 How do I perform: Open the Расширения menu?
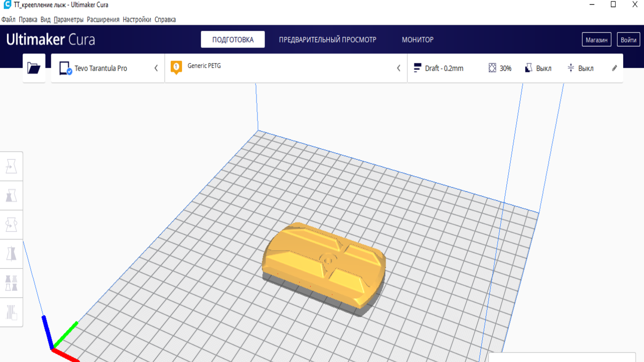coord(103,20)
